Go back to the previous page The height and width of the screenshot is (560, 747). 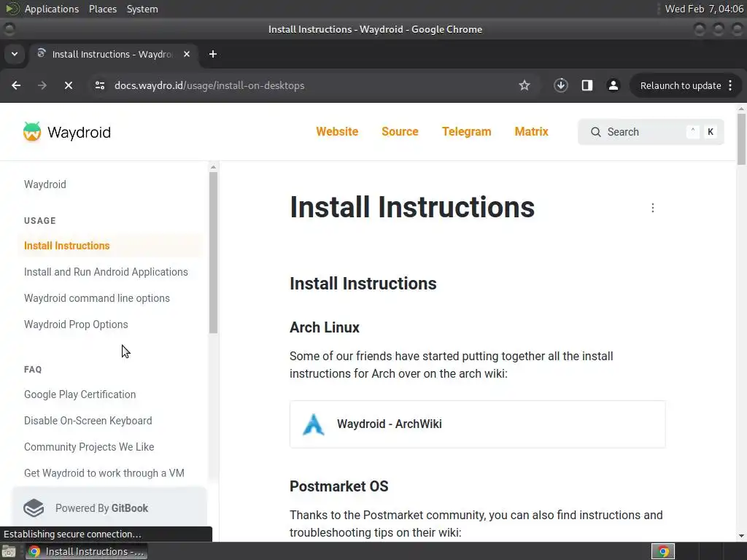pos(16,86)
